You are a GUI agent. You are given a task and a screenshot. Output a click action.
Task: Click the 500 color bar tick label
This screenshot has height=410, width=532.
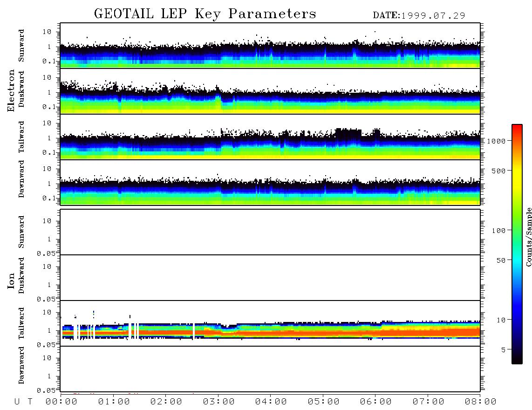(x=498, y=171)
